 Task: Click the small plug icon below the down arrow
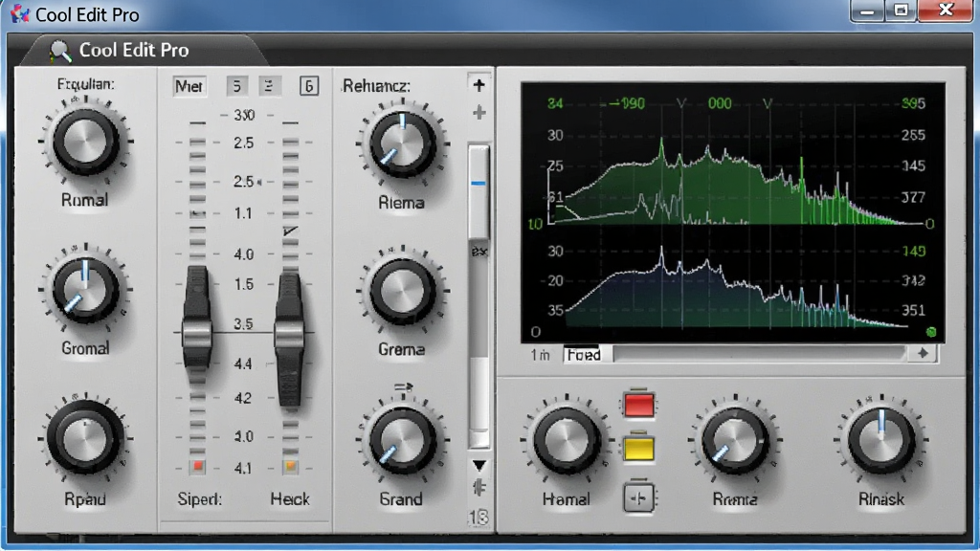pyautogui.click(x=479, y=487)
